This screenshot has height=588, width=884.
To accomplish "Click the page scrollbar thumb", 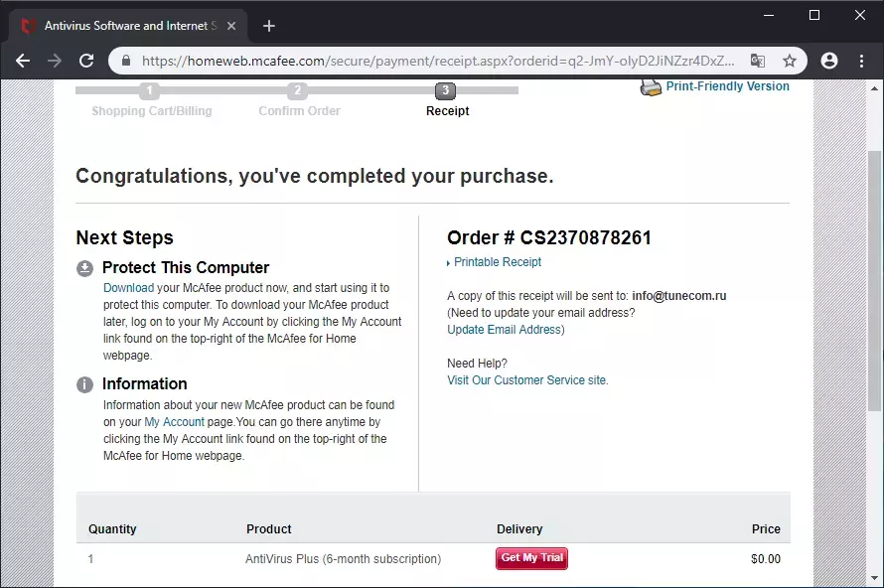I will point(874,280).
